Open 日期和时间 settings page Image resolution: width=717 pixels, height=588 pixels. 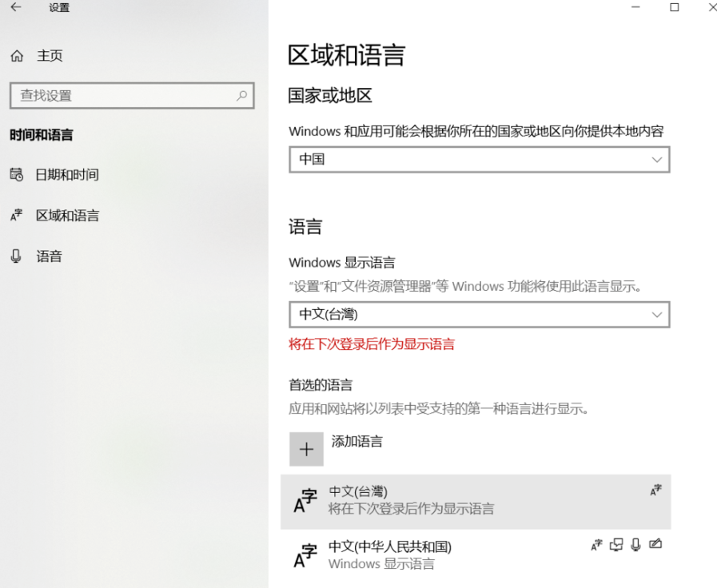tap(67, 174)
